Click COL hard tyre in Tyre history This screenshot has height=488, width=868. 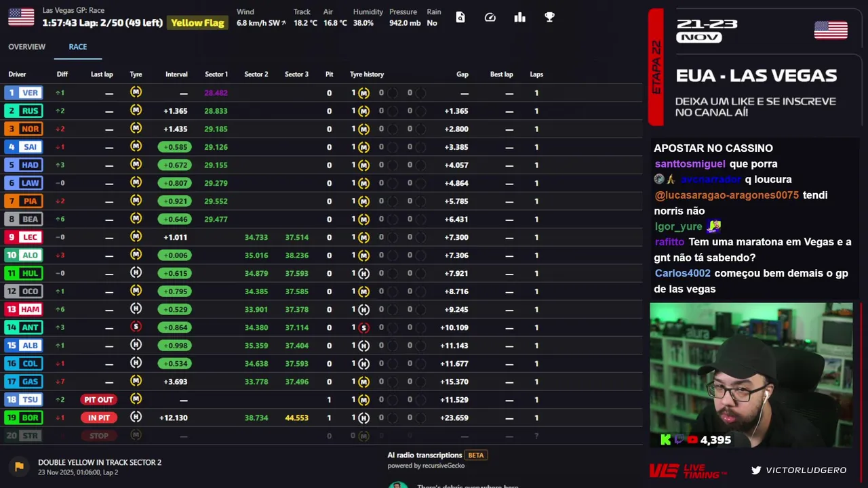363,363
